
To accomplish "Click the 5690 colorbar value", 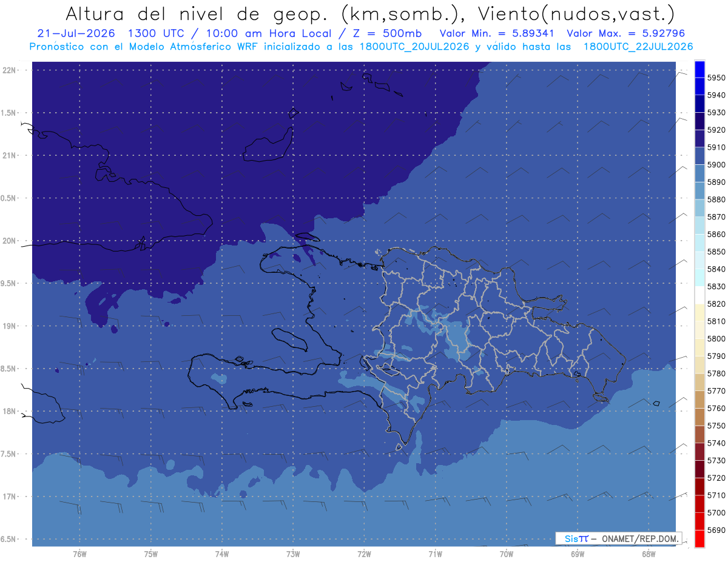I will coord(716,530).
